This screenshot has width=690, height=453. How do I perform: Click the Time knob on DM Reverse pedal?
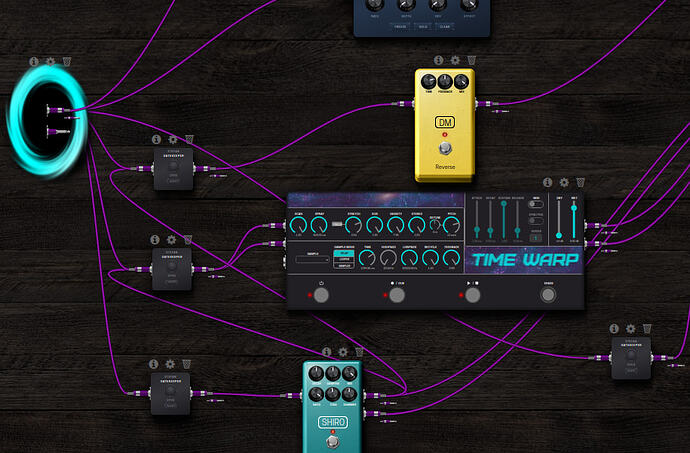(x=428, y=81)
